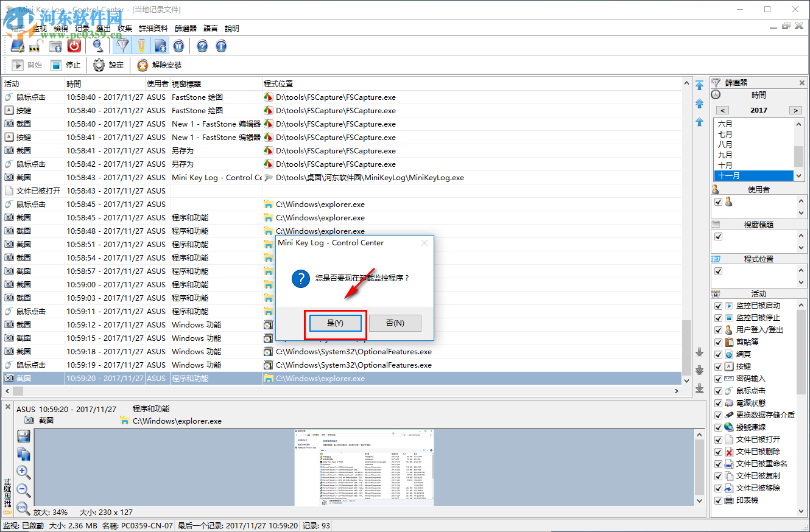
Task: Click the double up arrow navigation icon
Action: 700,103
